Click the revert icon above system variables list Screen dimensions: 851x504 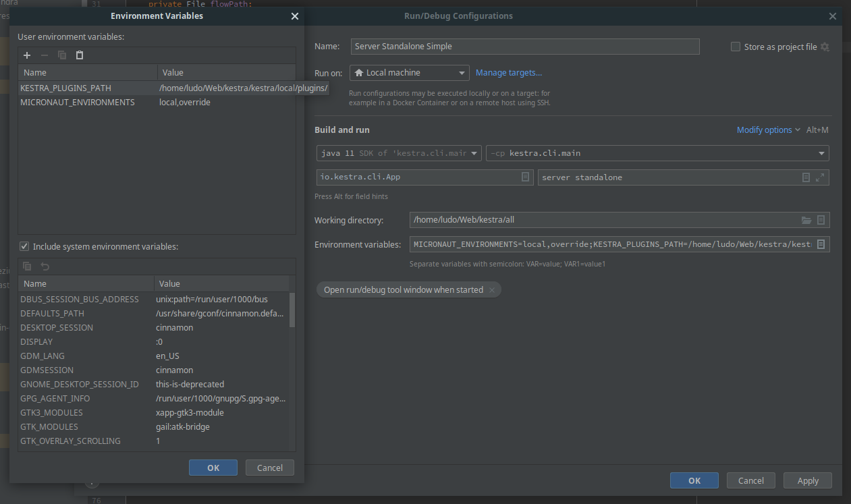(x=45, y=266)
